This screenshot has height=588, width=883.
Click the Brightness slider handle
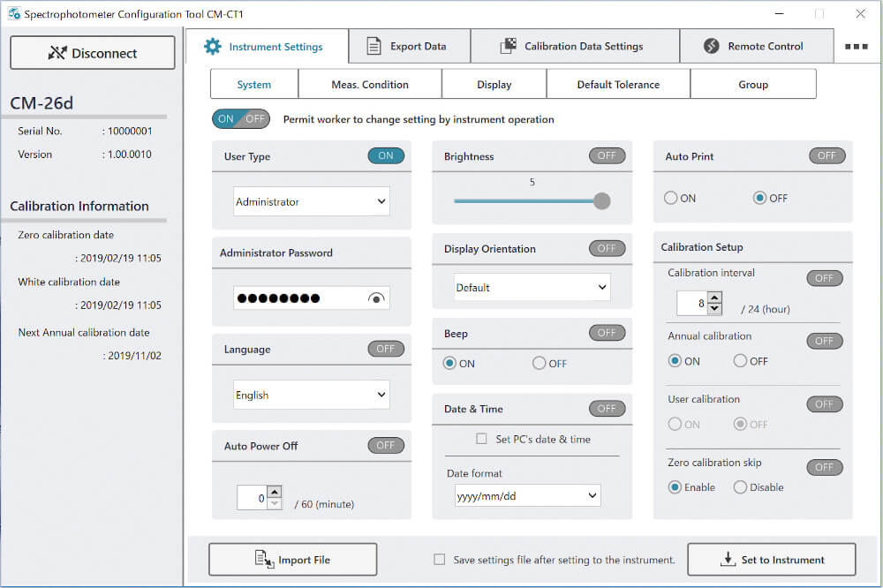pyautogui.click(x=601, y=201)
